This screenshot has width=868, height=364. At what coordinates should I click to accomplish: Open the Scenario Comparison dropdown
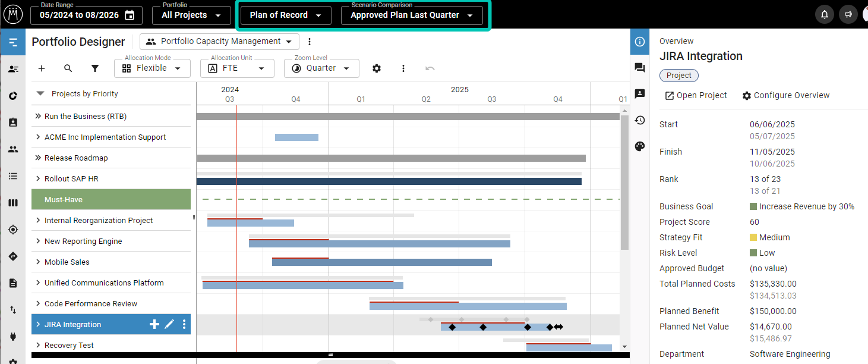tap(412, 15)
